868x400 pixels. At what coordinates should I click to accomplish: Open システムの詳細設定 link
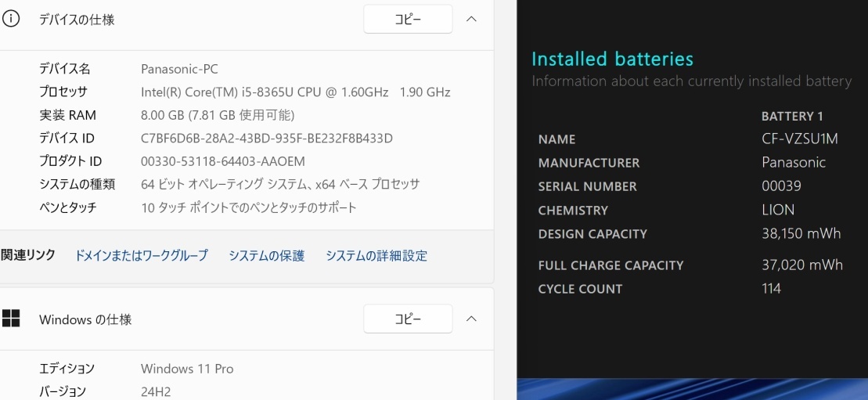pyautogui.click(x=376, y=255)
